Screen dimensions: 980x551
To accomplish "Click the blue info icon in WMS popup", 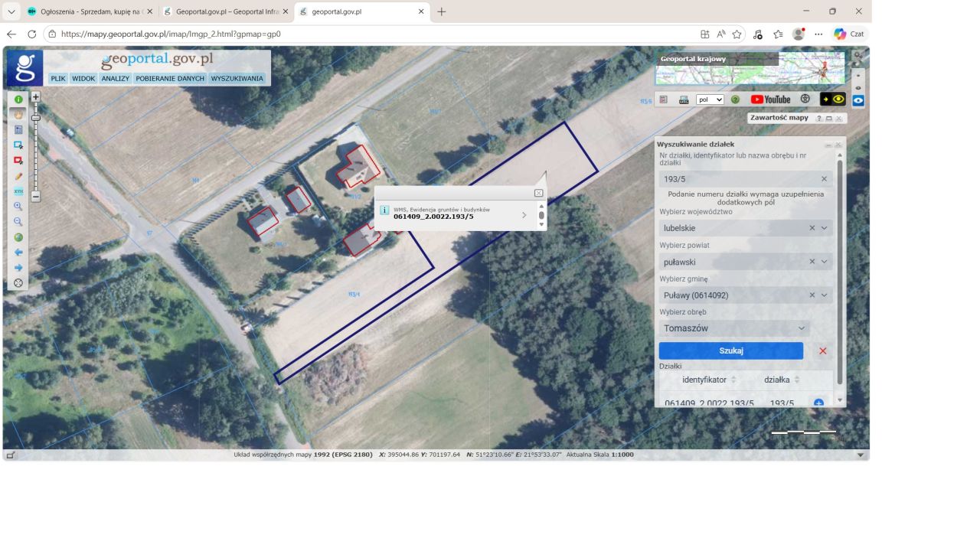I will click(384, 210).
